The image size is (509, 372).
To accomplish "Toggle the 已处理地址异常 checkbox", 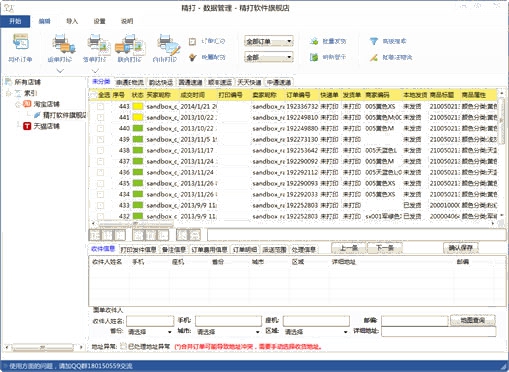I will [x=123, y=347].
